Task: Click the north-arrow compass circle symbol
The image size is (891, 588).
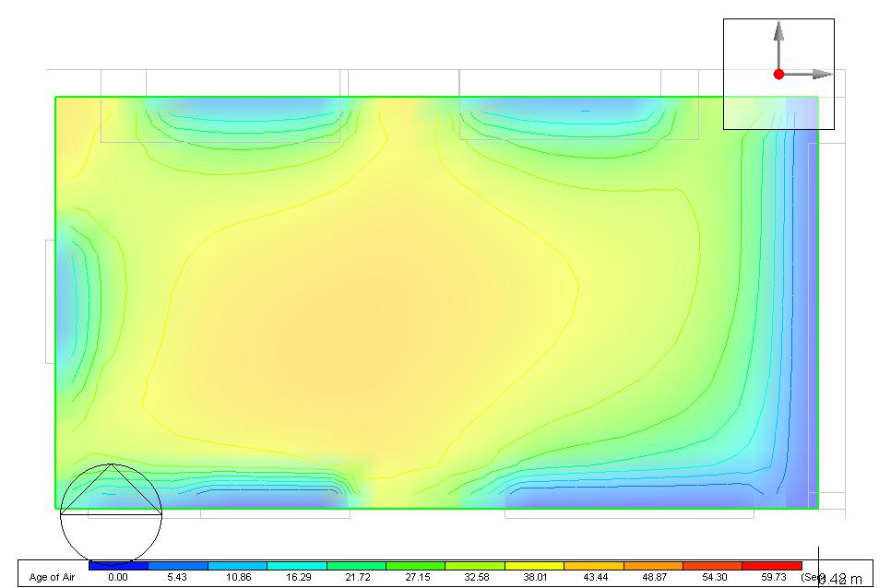Action: [112, 514]
